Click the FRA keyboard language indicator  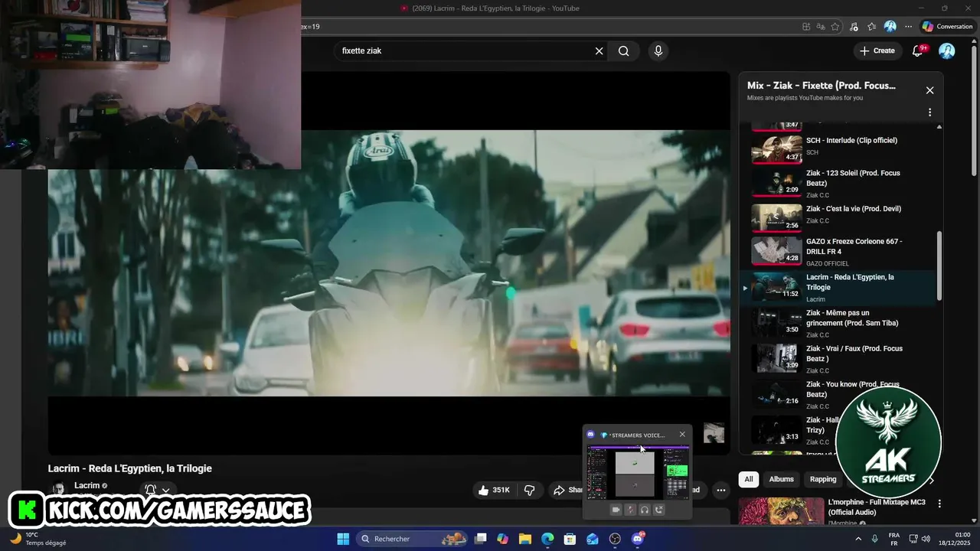893,539
